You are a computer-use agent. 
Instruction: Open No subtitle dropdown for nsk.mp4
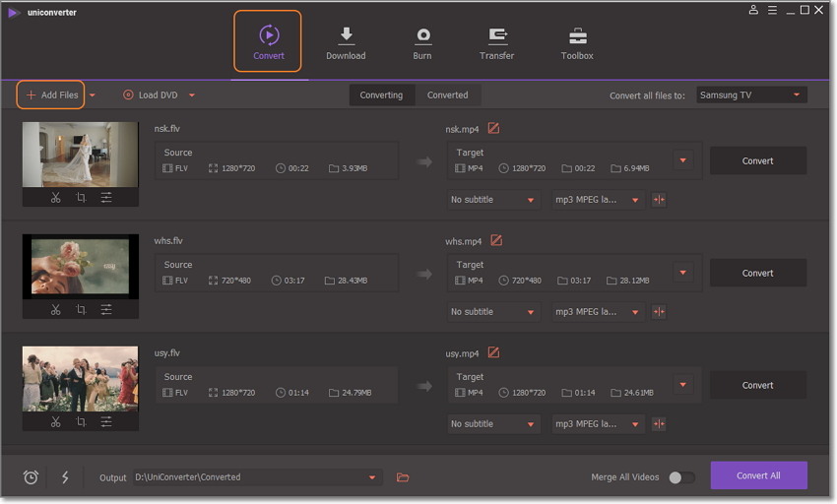(492, 200)
